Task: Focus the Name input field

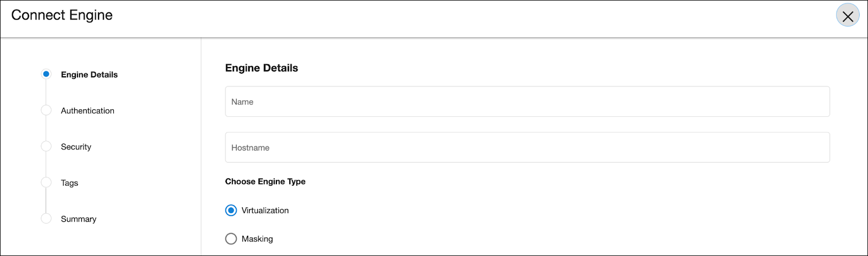Action: click(x=527, y=102)
